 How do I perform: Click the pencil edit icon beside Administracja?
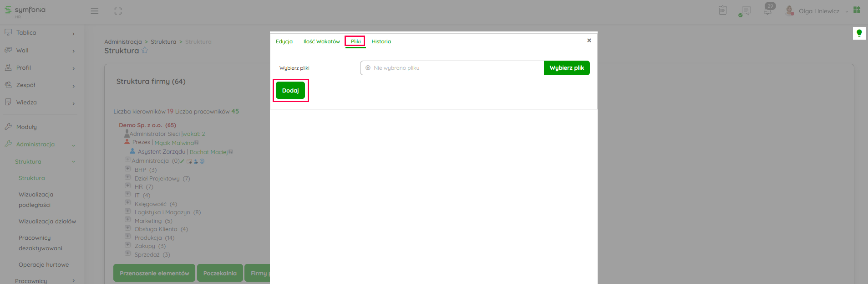coord(183,161)
